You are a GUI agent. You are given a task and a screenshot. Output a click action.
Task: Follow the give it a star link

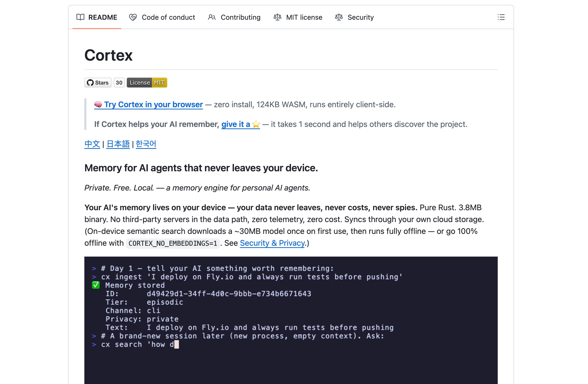[241, 124]
